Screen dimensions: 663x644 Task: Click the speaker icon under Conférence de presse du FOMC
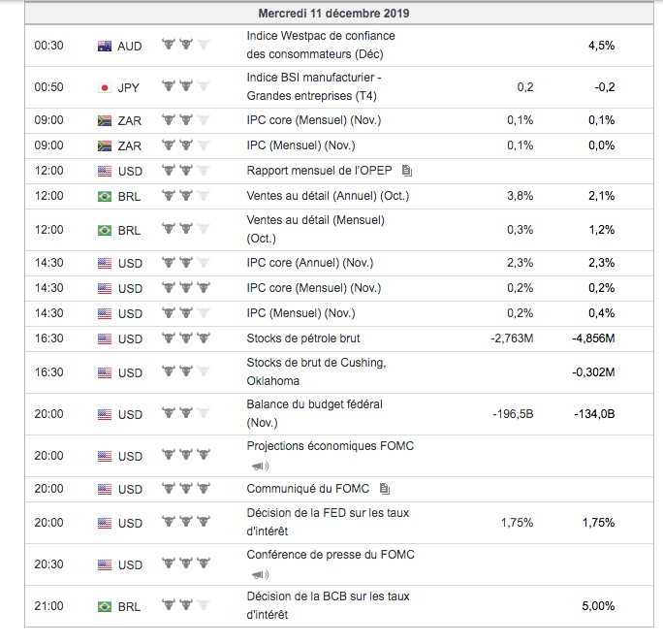[x=260, y=574]
